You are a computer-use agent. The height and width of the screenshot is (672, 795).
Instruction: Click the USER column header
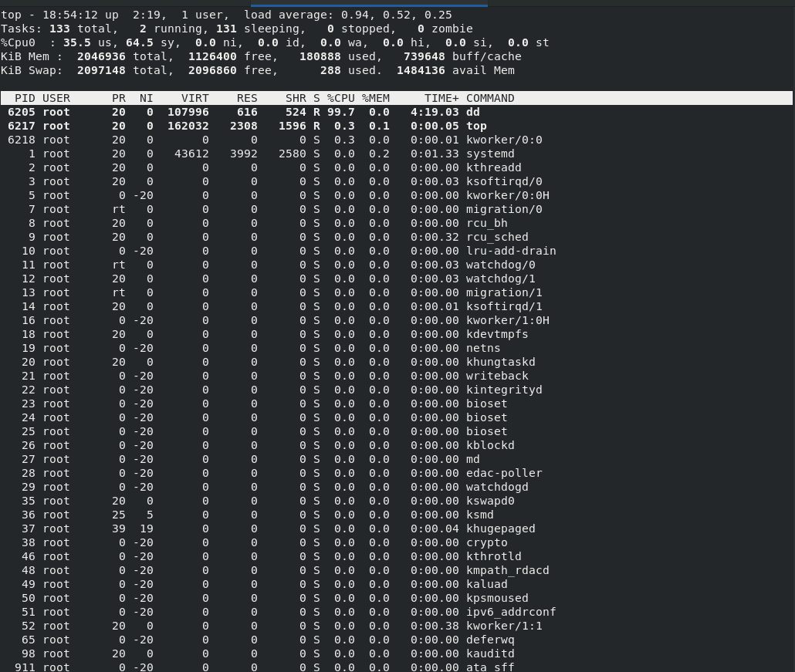coord(56,98)
